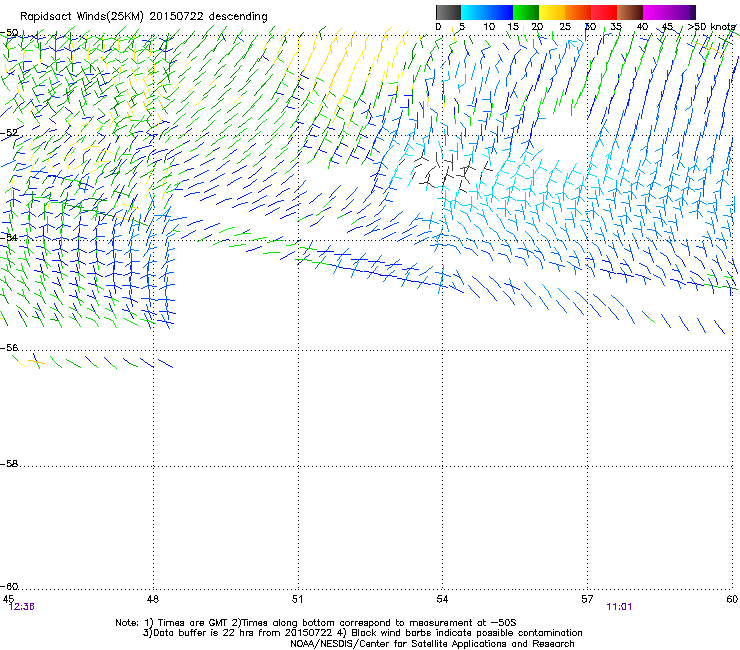Click the '15' label under the color bar
The width and height of the screenshot is (740, 650).
pyautogui.click(x=513, y=27)
